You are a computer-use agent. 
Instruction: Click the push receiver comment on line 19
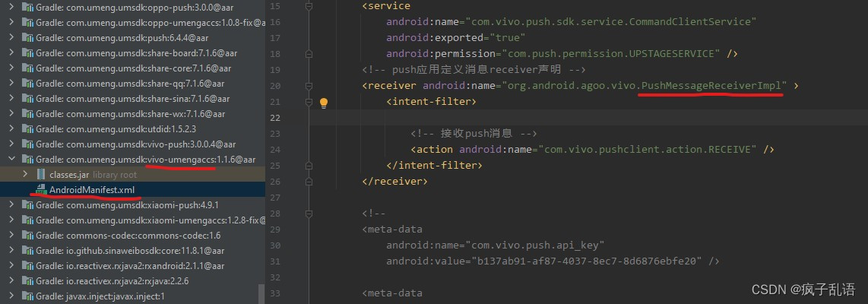point(474,70)
